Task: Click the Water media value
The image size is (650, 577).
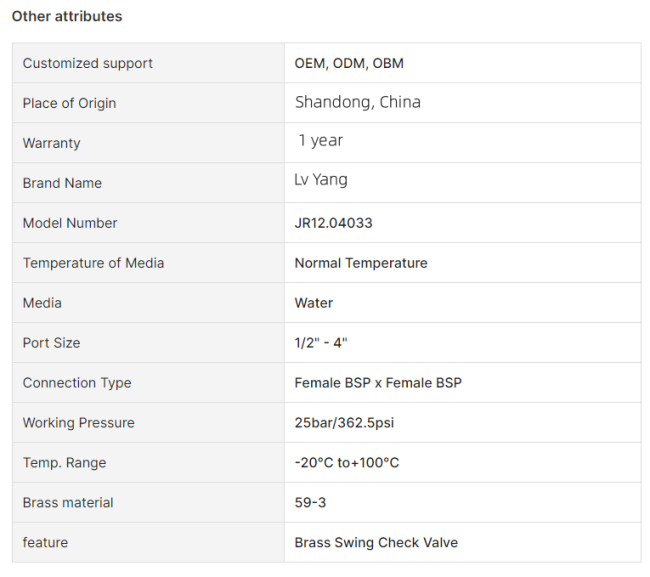Action: pos(313,303)
